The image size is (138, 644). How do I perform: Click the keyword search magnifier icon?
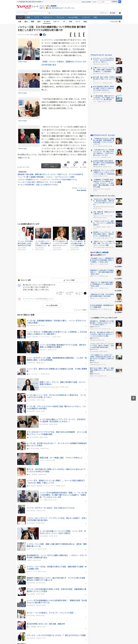49,13
